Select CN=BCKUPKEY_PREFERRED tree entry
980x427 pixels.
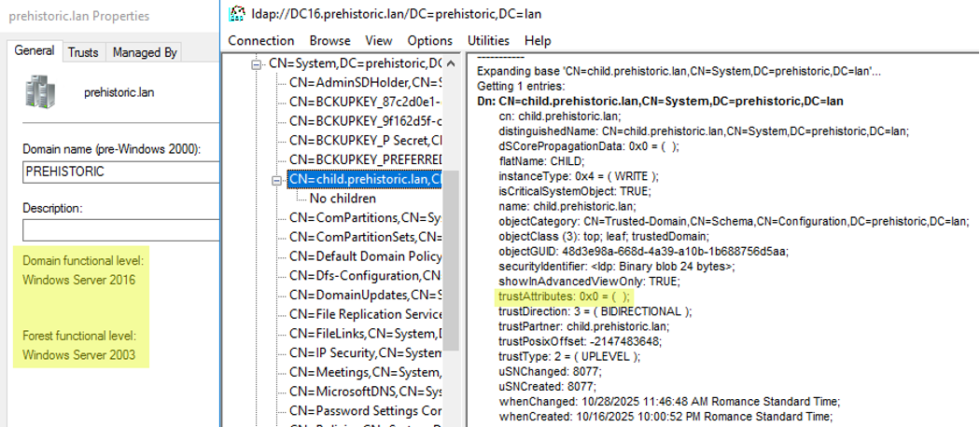[x=366, y=159]
